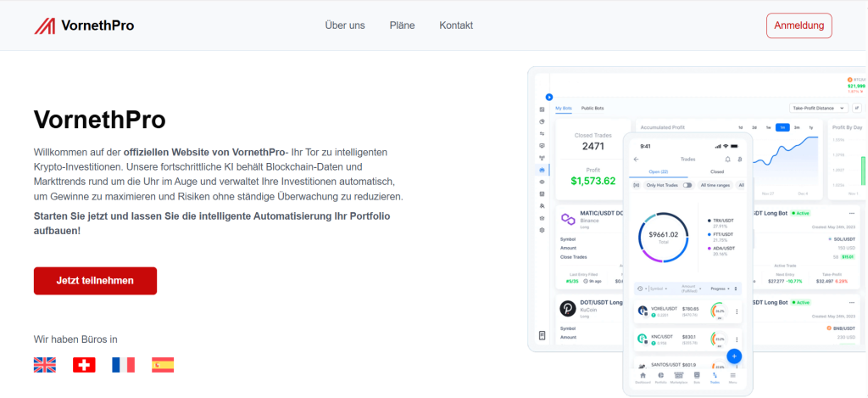Click the KNC/USDT 23.2% progress ring
Screen dimensions: 868x398
tap(719, 339)
